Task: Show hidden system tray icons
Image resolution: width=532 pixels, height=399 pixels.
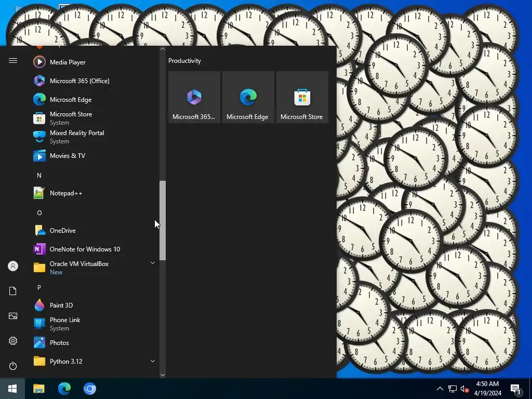Action: point(440,389)
